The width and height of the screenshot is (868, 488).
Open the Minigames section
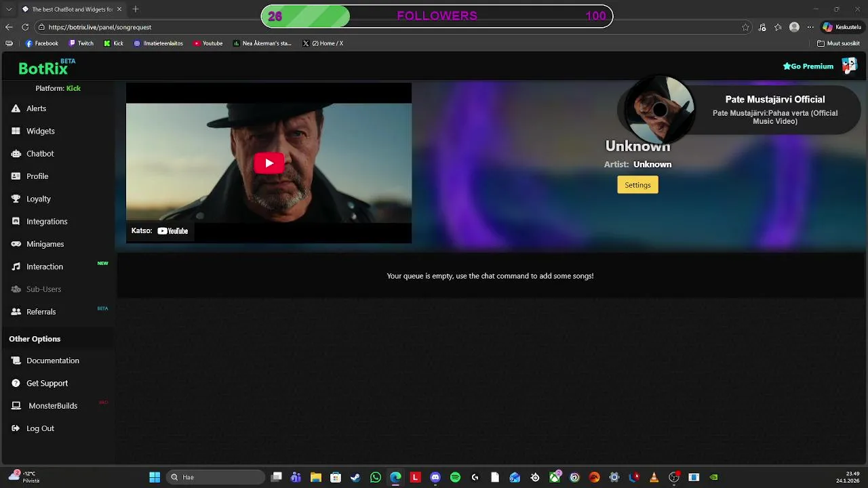coord(37,244)
